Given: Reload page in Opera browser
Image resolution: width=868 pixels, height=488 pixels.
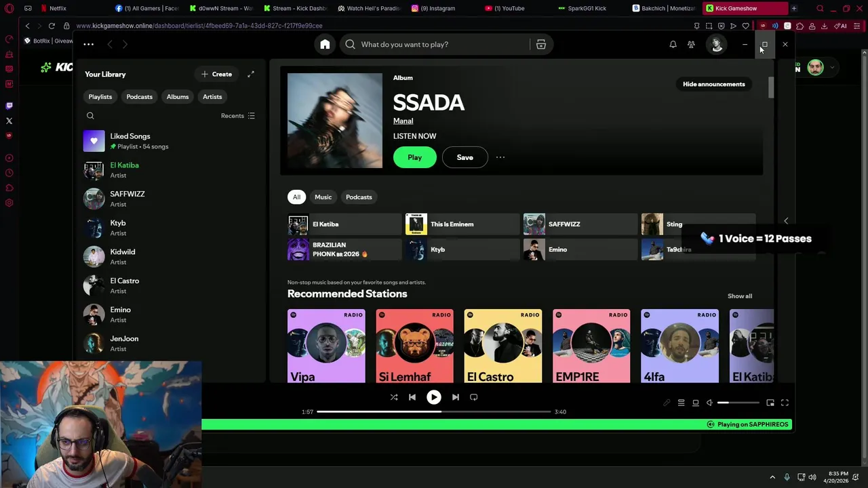Looking at the screenshot, I should click(x=52, y=26).
